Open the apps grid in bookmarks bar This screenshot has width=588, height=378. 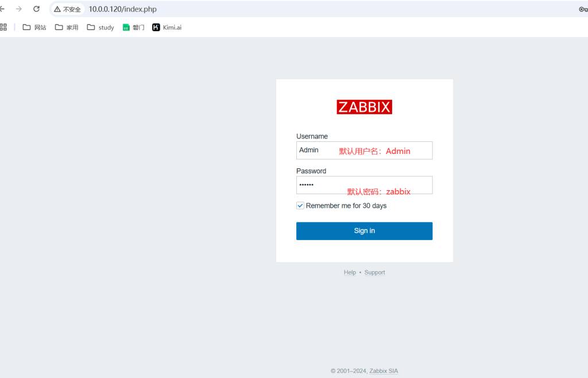click(x=3, y=27)
